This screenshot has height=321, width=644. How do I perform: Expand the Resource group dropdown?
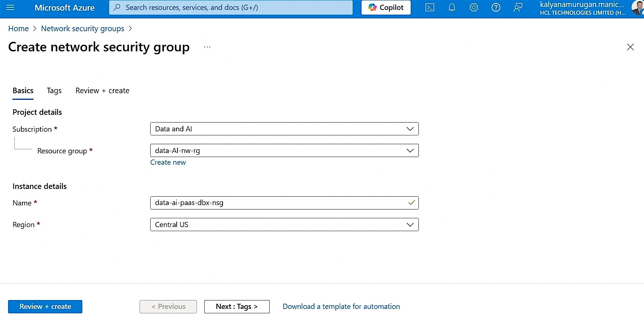pos(284,150)
